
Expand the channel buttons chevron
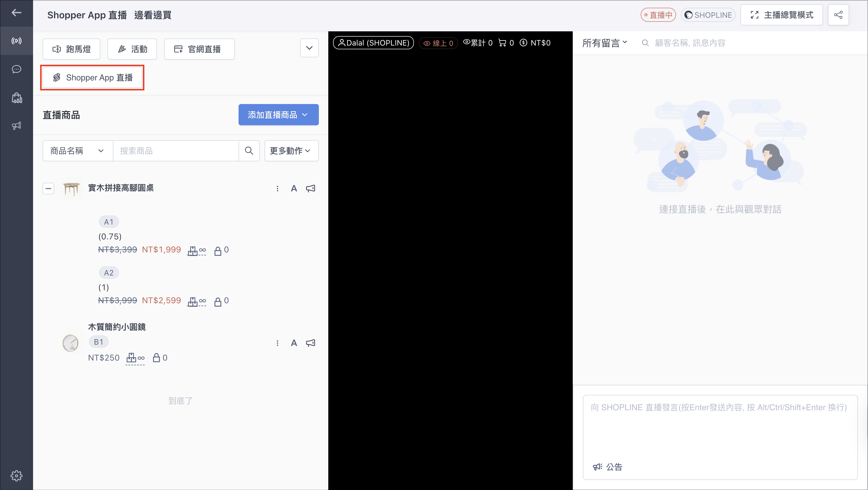[309, 48]
